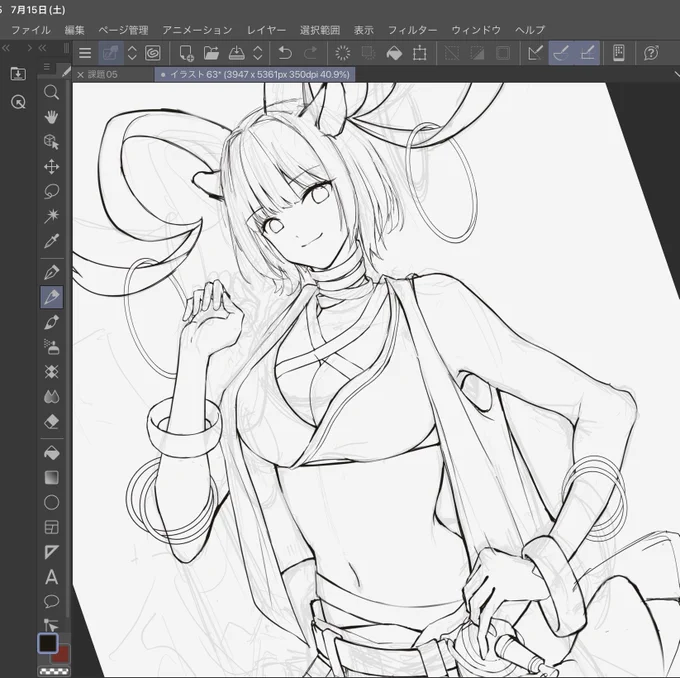
Task: Undo the last stroke
Action: (x=285, y=53)
